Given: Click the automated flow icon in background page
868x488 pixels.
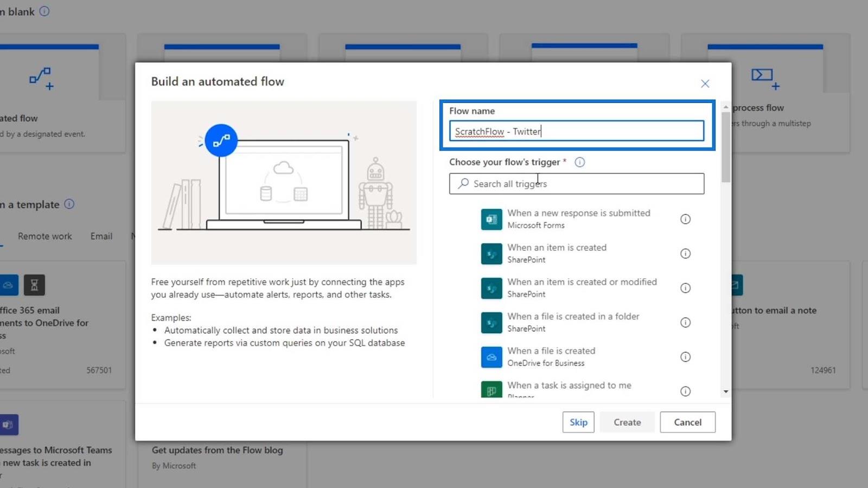Looking at the screenshot, I should coord(42,79).
